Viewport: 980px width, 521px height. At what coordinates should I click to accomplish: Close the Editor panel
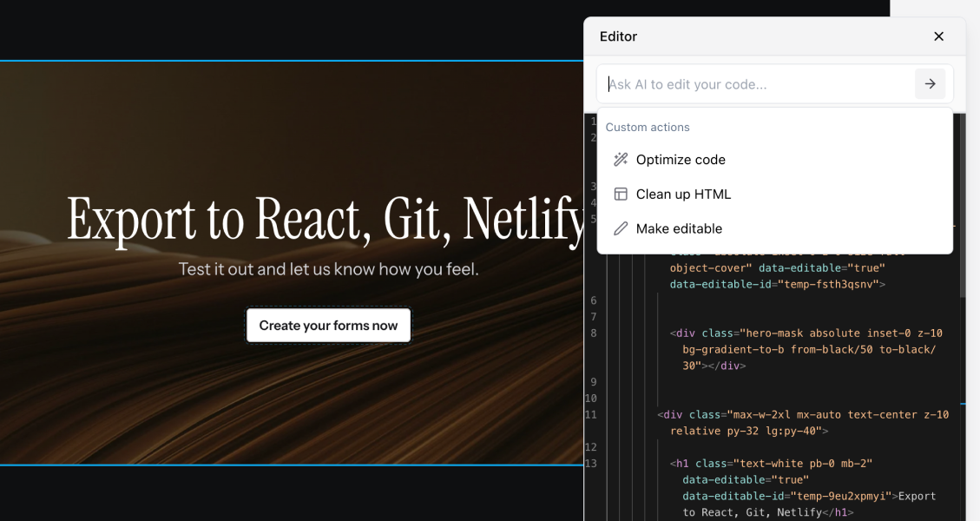pos(938,36)
